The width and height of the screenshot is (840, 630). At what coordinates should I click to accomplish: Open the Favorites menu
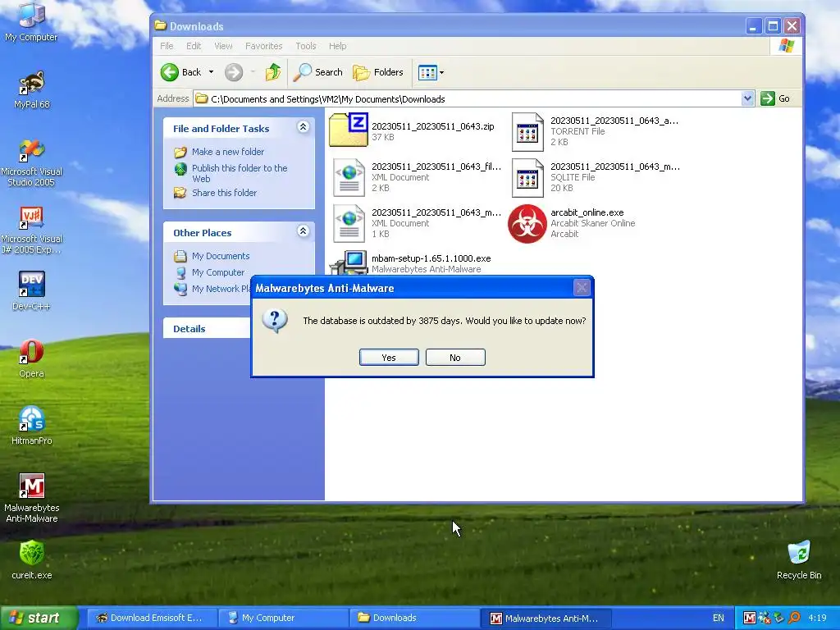click(263, 46)
